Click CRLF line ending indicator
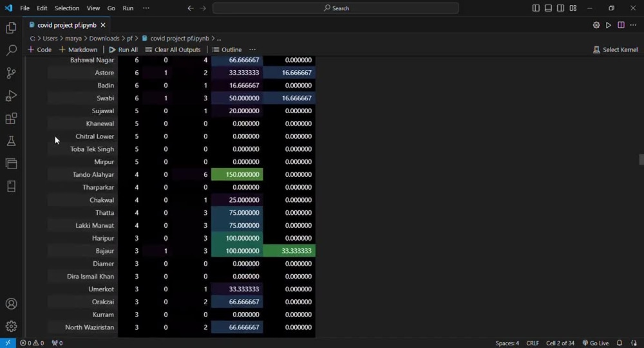This screenshot has width=644, height=348. (533, 343)
